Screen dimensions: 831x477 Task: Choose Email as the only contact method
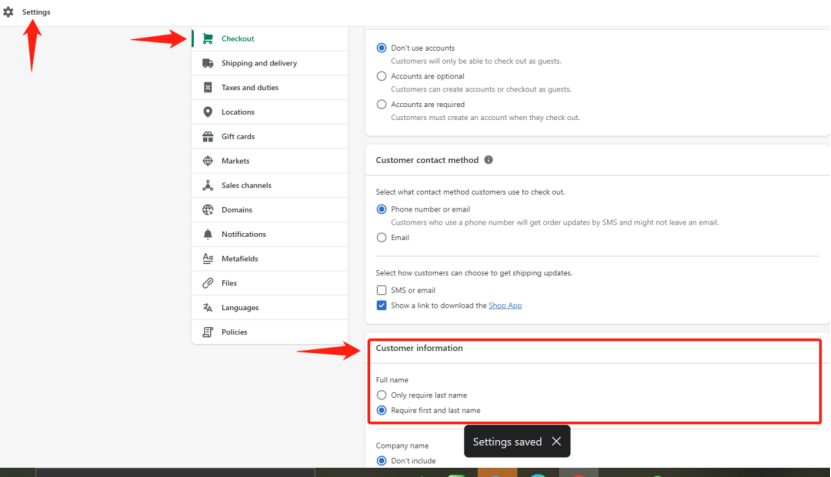[x=381, y=237]
